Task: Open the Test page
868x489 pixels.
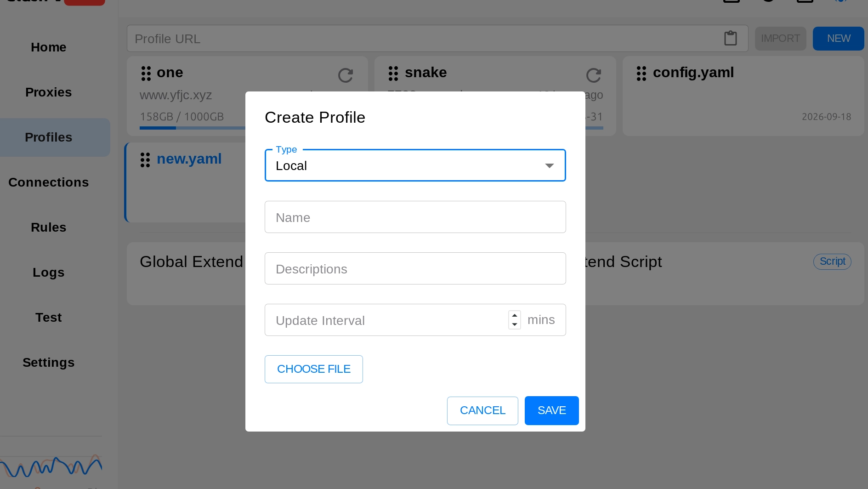Action: click(49, 318)
